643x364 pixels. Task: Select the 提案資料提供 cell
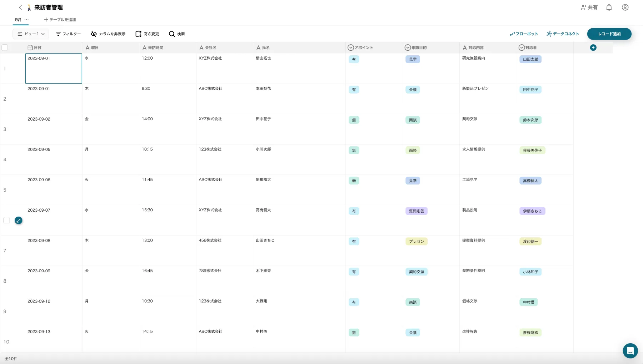click(488, 251)
